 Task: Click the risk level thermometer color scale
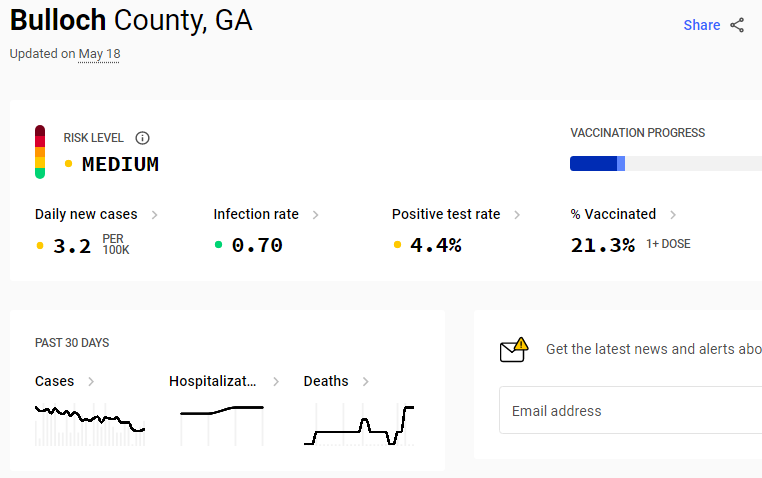40,152
